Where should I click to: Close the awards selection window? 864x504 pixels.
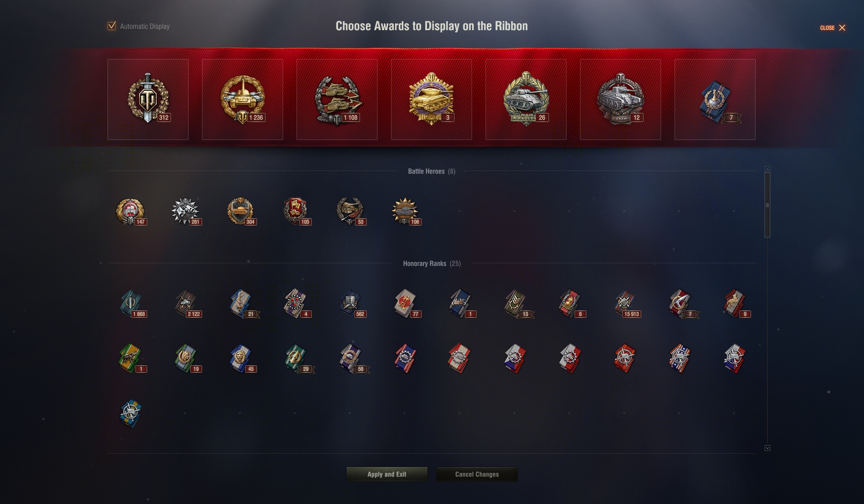click(833, 28)
